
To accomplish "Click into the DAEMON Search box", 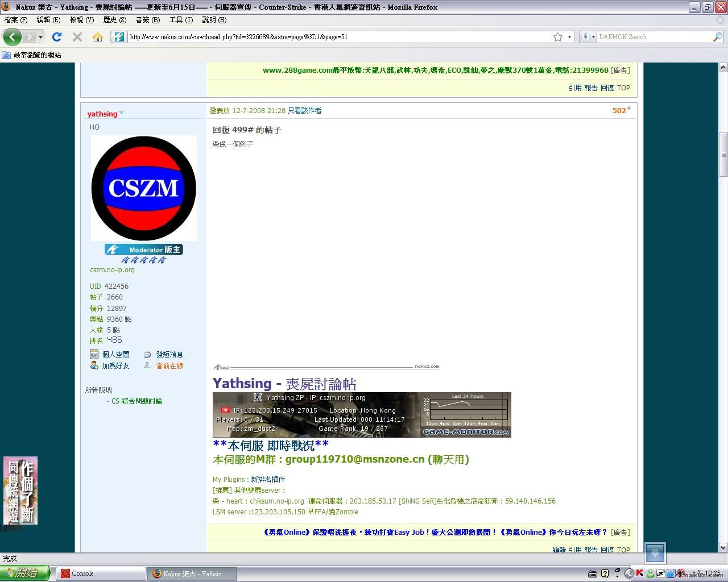I will (x=654, y=37).
